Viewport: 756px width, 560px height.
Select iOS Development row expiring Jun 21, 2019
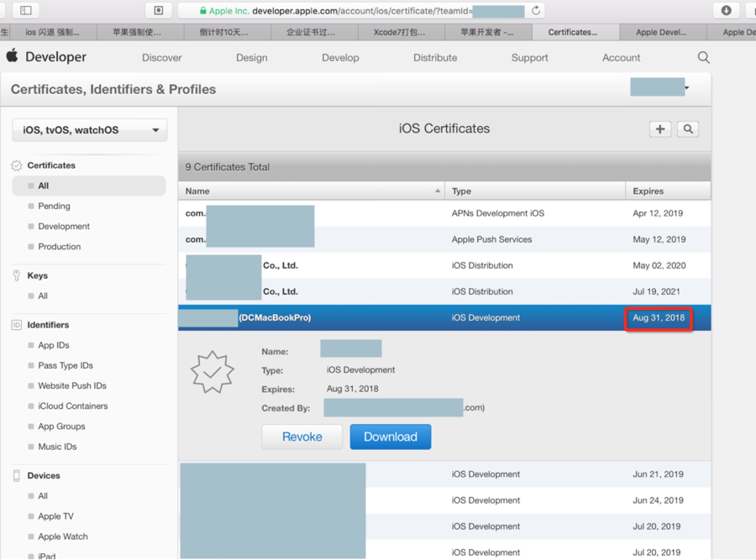(x=444, y=474)
